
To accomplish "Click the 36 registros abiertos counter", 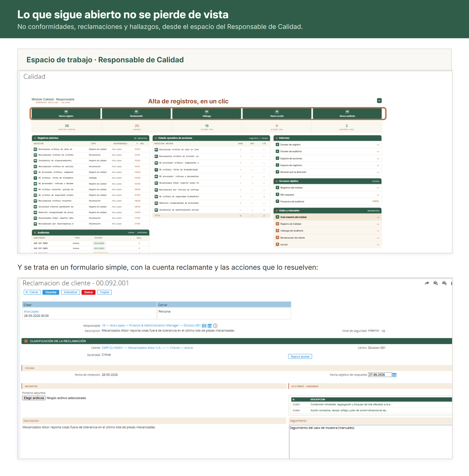I will tap(67, 127).
